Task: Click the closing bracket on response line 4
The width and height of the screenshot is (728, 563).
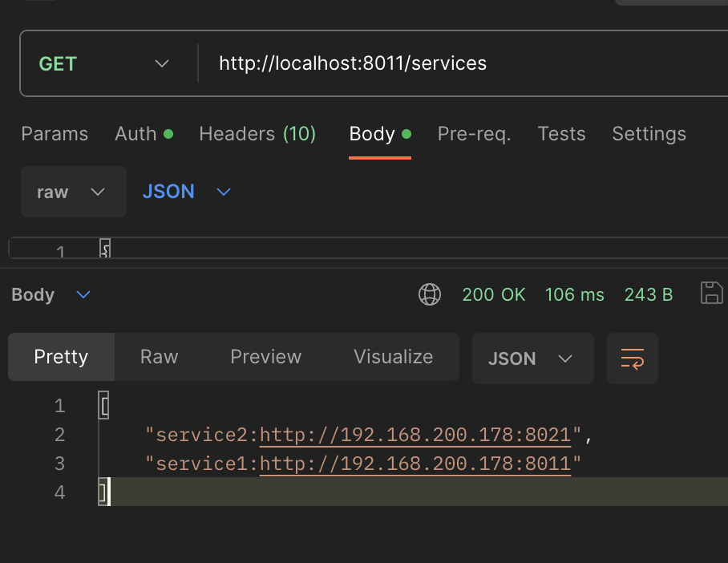Action: tap(103, 492)
